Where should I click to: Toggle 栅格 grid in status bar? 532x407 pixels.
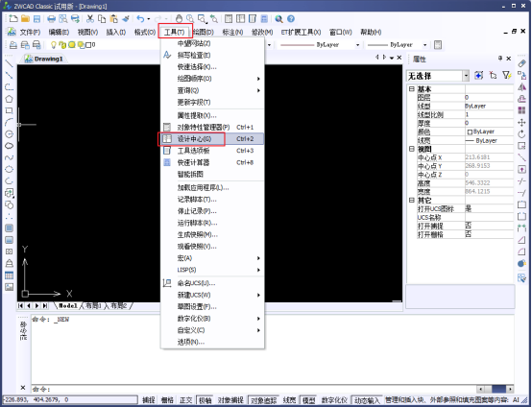pyautogui.click(x=167, y=400)
